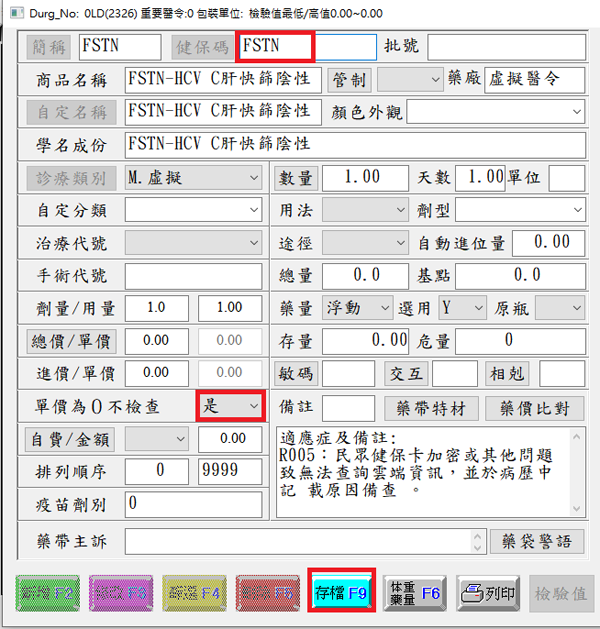Click the 管制 button
This screenshot has height=629, width=600.
click(x=350, y=79)
